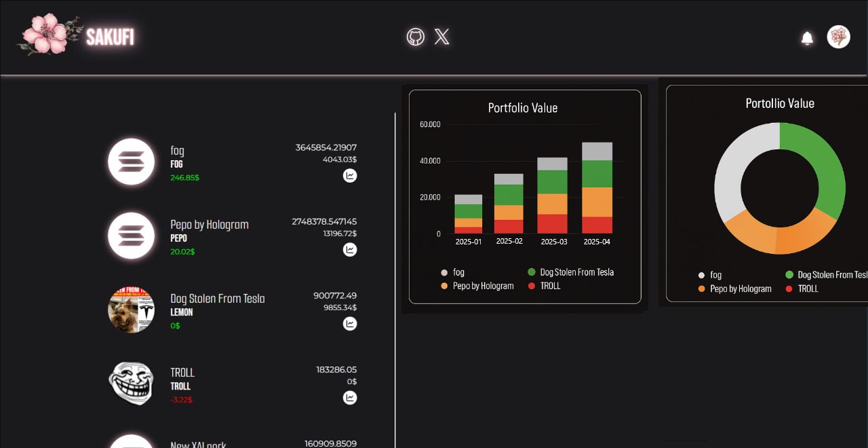Open the X (Twitter) link icon

[441, 37]
